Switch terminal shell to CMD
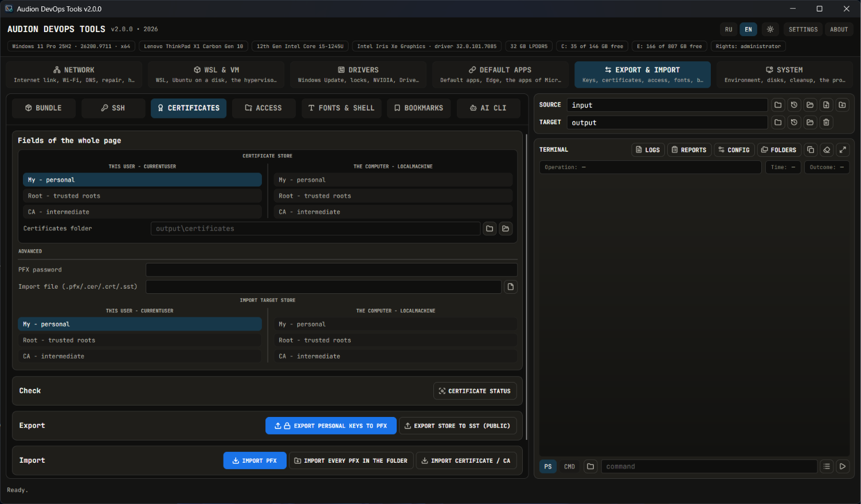The width and height of the screenshot is (861, 504). pyautogui.click(x=569, y=466)
